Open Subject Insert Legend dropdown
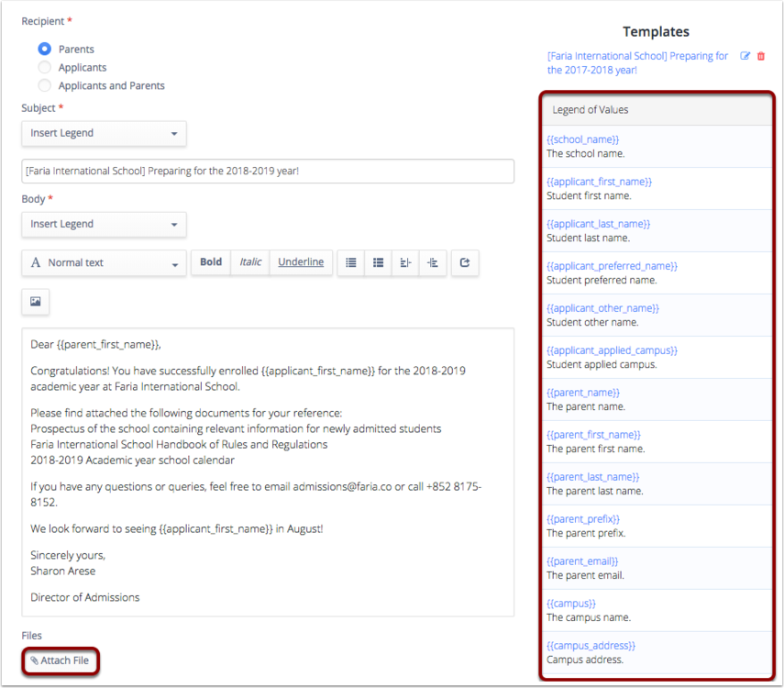The height and width of the screenshot is (688, 784). coord(104,134)
